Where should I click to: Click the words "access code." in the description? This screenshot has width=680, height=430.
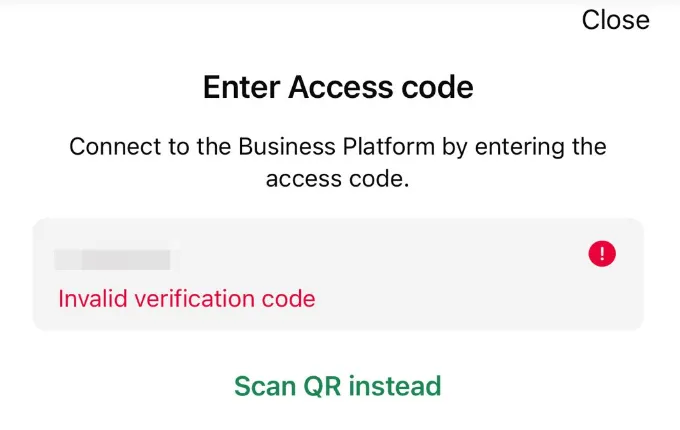pos(338,179)
